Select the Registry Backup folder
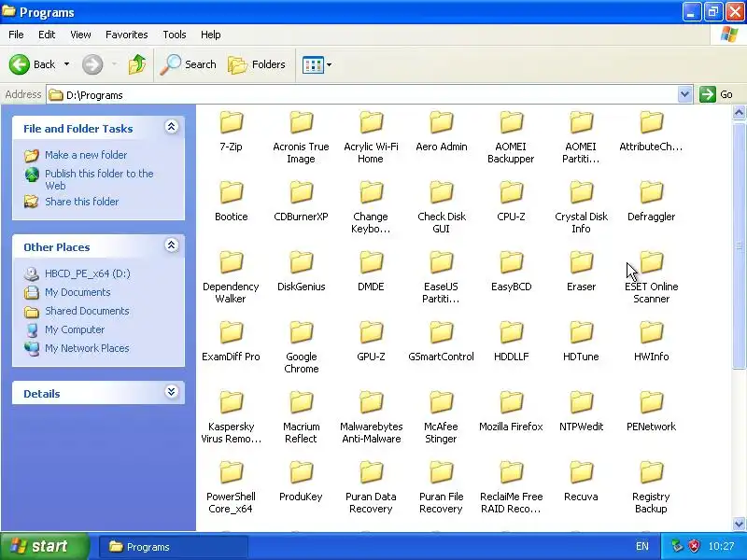747x560 pixels. click(651, 487)
